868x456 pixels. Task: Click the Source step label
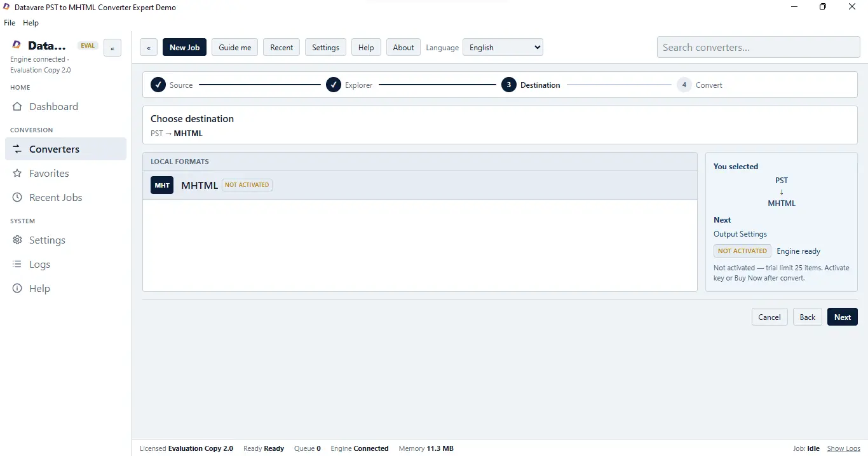181,85
